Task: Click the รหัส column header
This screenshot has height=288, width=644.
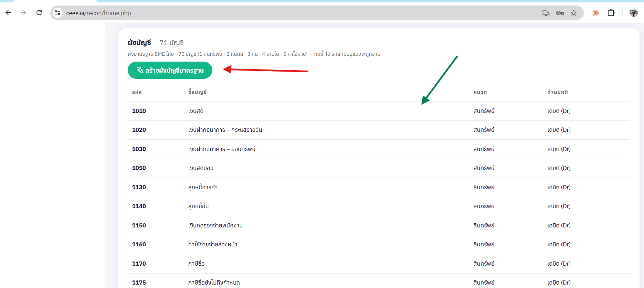Action: 137,92
